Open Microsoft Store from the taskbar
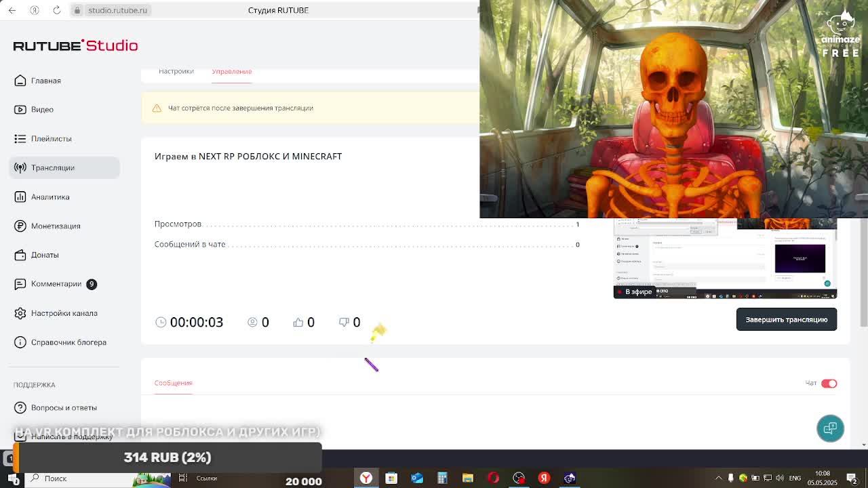The image size is (868, 488). (391, 479)
